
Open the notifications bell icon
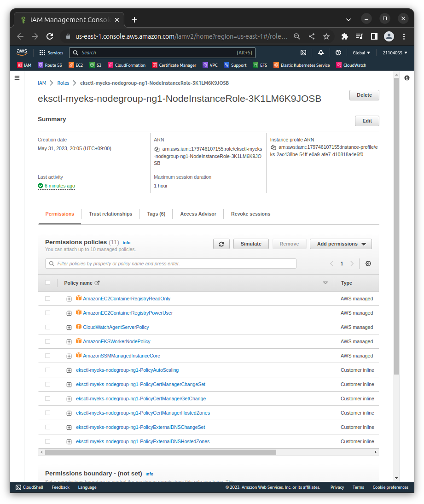(320, 53)
